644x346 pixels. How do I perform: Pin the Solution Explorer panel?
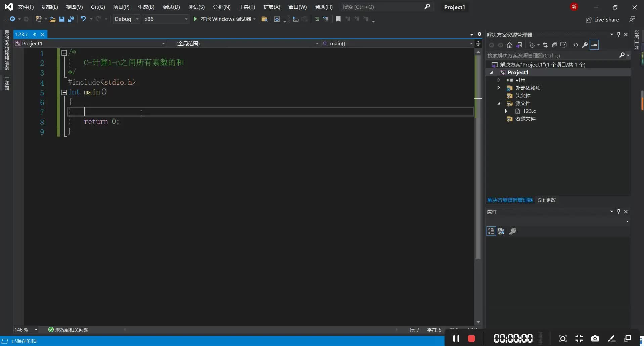click(618, 35)
